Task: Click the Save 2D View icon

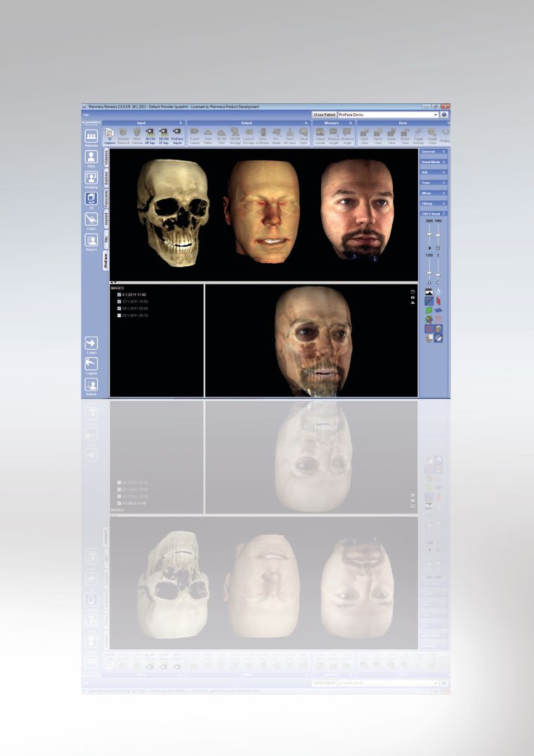Action: tap(290, 136)
